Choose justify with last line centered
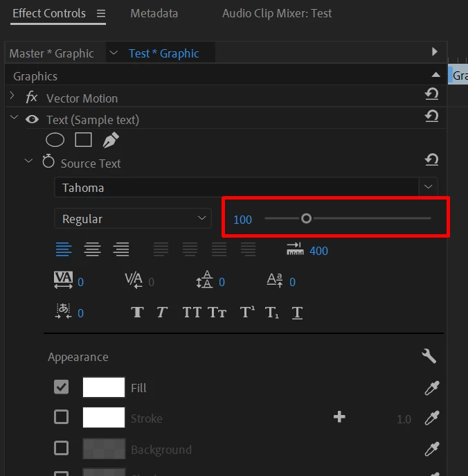This screenshot has width=468, height=476. click(190, 249)
